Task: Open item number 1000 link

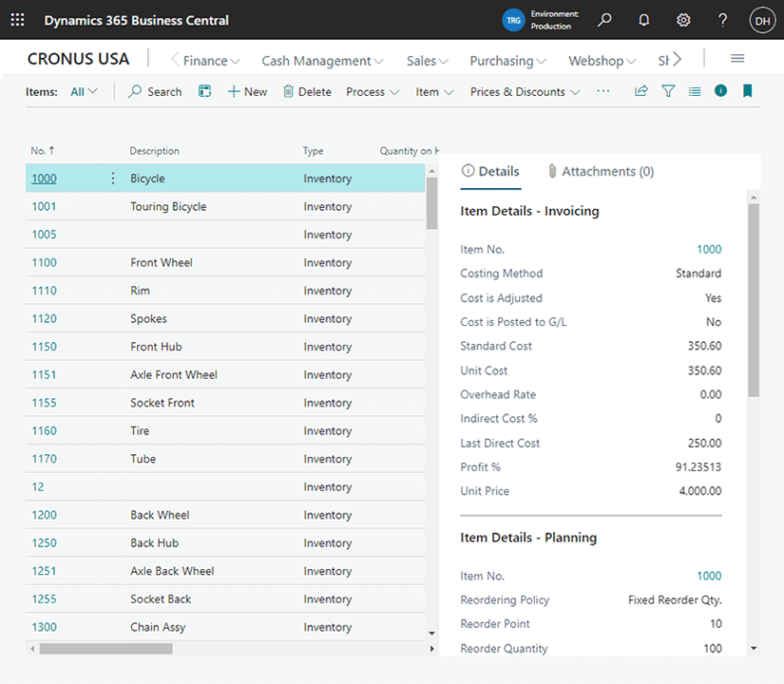Action: coord(44,179)
